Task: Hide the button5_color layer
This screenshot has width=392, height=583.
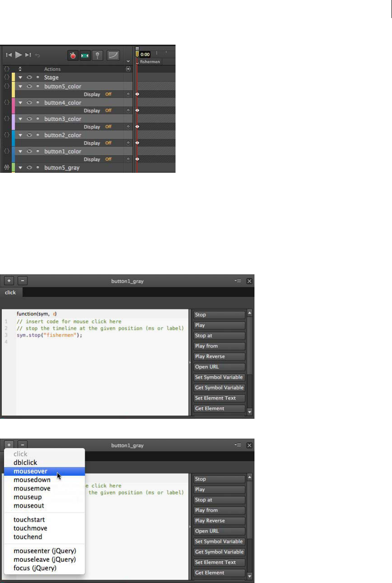Action: [29, 86]
